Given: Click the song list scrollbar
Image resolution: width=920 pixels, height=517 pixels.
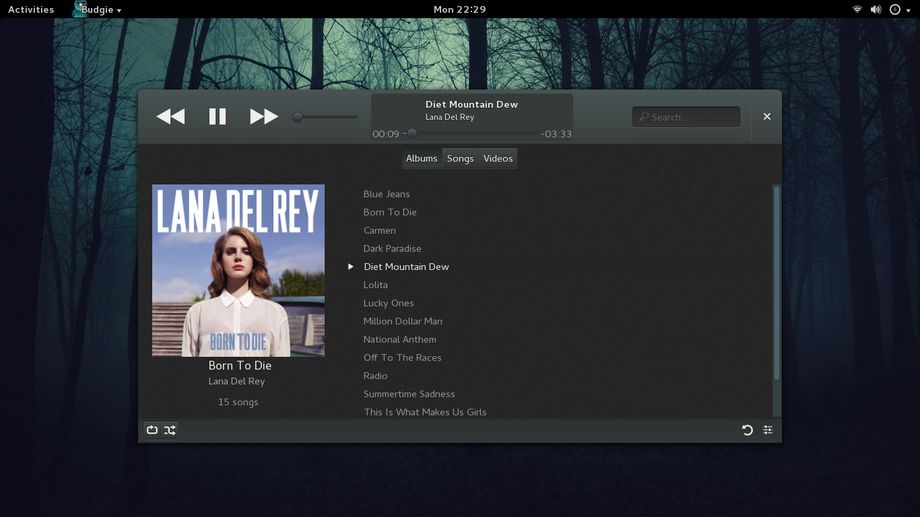Looking at the screenshot, I should point(776,282).
